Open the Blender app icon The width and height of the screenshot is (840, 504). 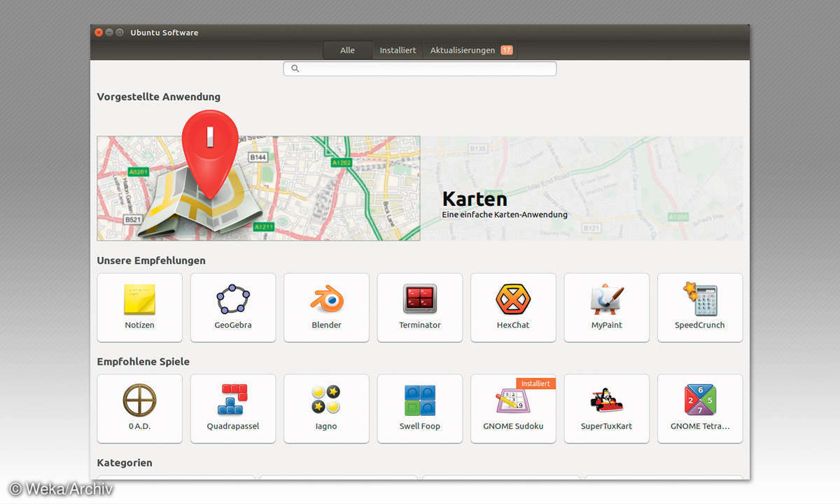click(327, 300)
